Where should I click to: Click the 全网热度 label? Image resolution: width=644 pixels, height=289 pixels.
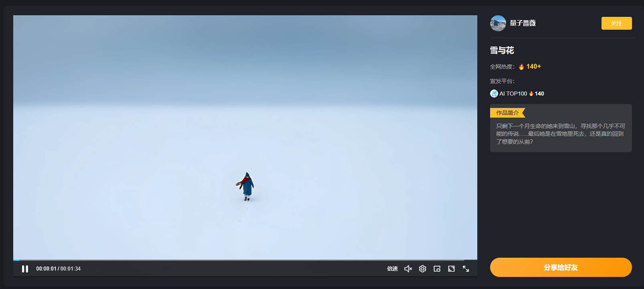pos(502,67)
